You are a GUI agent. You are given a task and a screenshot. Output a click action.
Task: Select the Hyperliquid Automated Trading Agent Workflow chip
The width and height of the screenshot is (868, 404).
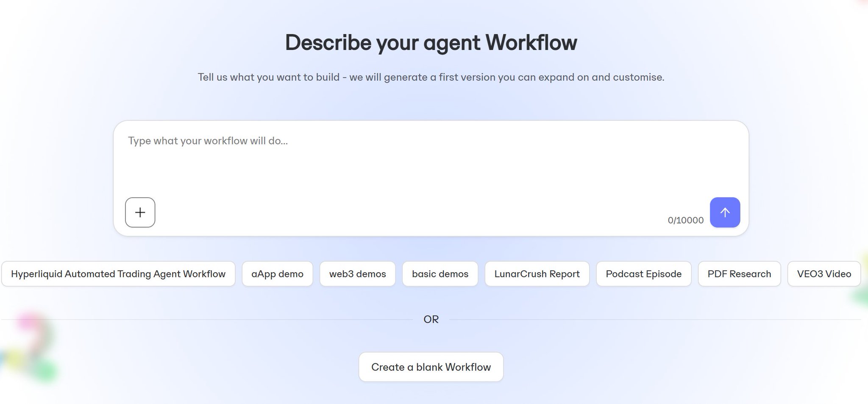pyautogui.click(x=118, y=274)
